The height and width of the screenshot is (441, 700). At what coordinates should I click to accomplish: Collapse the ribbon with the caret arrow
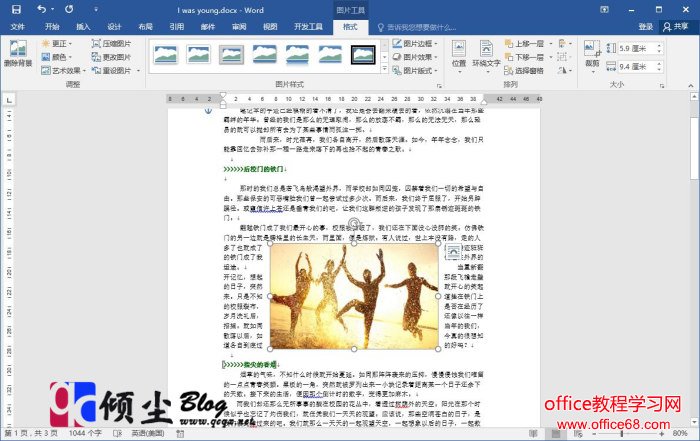coord(691,85)
